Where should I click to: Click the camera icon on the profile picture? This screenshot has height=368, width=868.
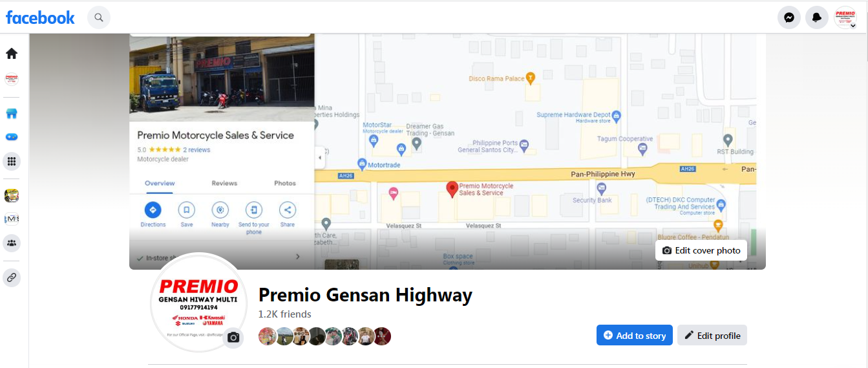coord(233,338)
